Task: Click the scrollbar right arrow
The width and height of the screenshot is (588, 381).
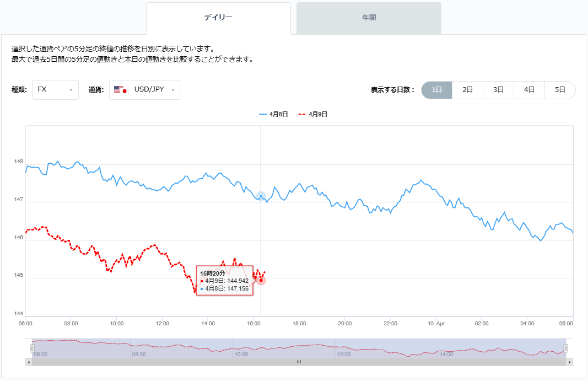Action: [x=570, y=362]
